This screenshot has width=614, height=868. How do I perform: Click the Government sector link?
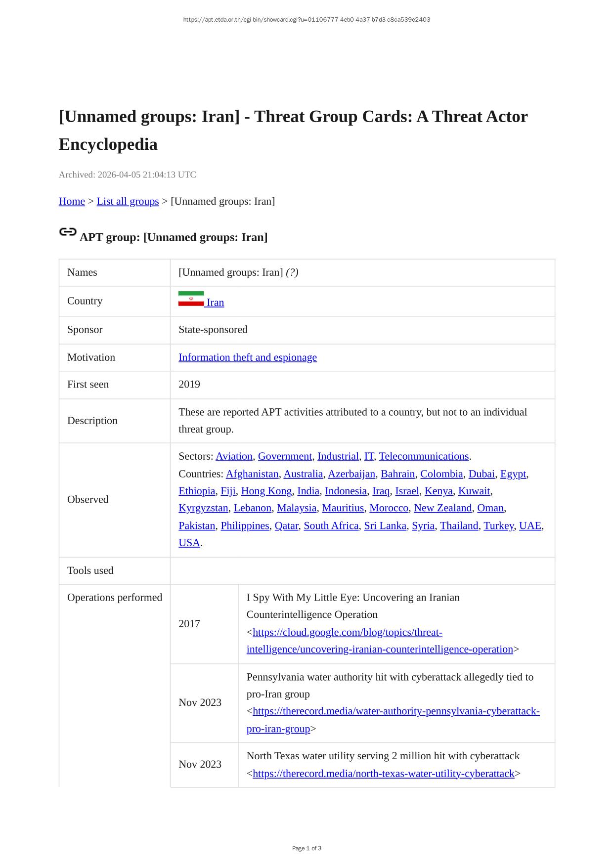click(285, 456)
